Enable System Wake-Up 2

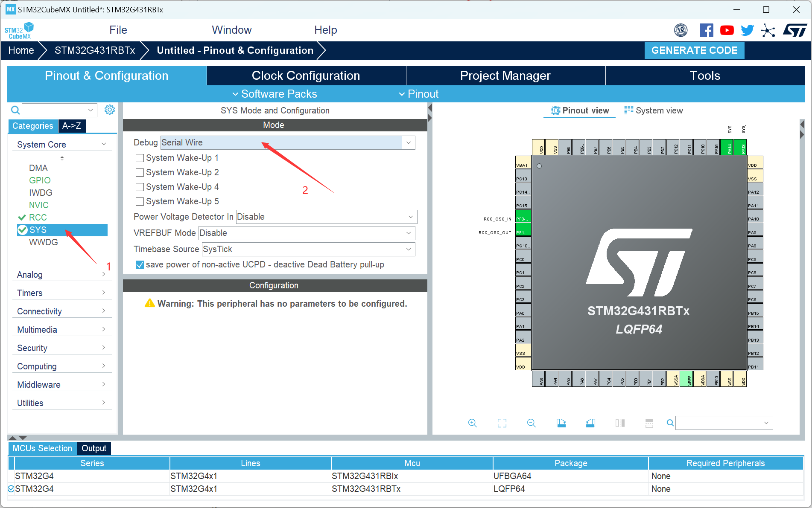point(140,173)
